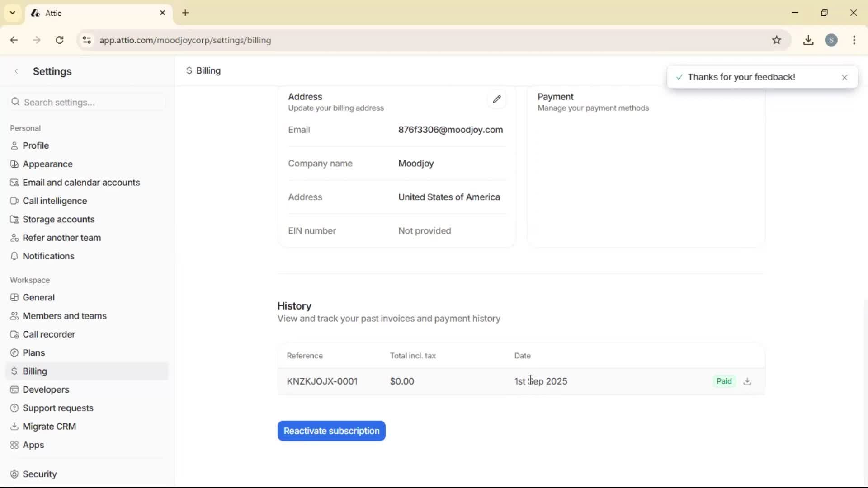The height and width of the screenshot is (488, 868).
Task: Focus the Search settings field
Action: pyautogui.click(x=88, y=103)
